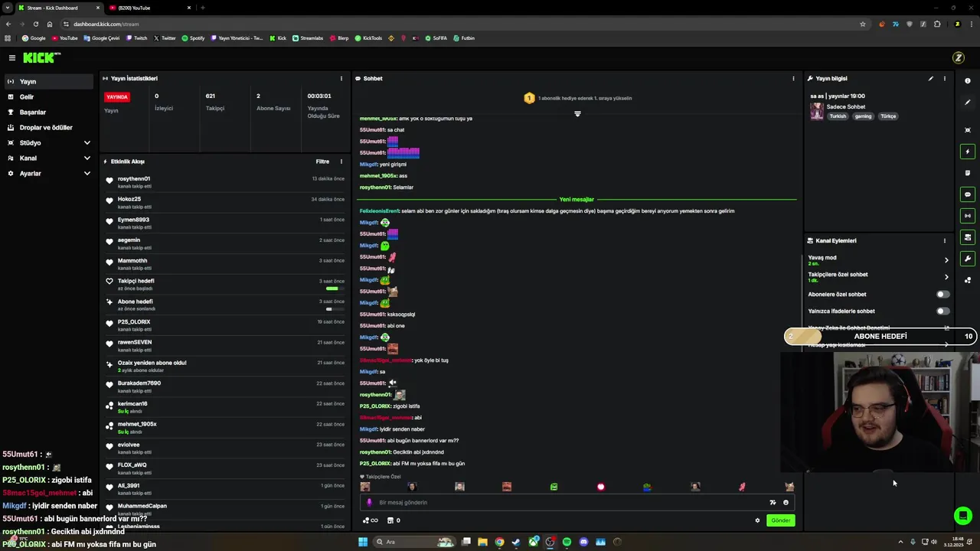The height and width of the screenshot is (551, 980).
Task: Click the note icon in right sidebar
Action: click(x=968, y=173)
